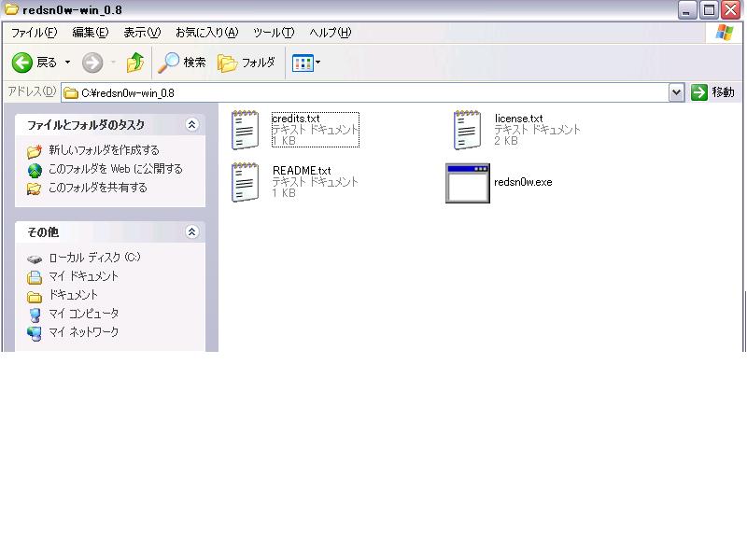The image size is (747, 560).
Task: Click the new folder task icon
Action: (35, 151)
